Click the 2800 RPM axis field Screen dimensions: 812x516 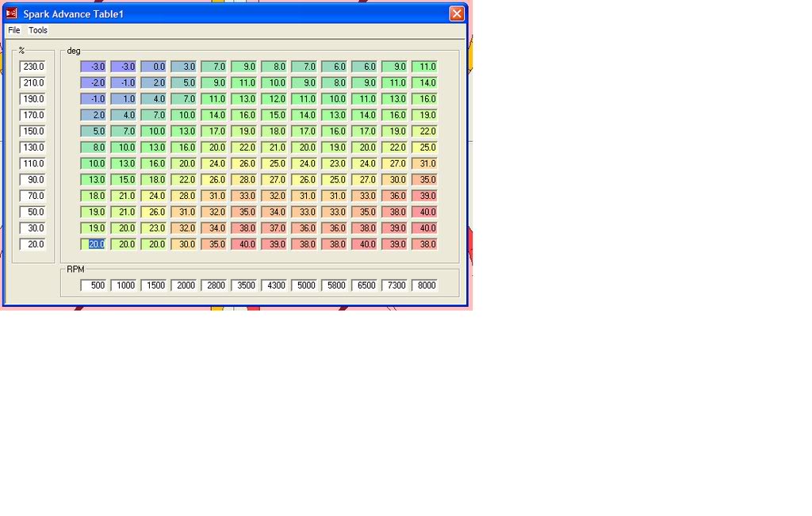click(215, 285)
